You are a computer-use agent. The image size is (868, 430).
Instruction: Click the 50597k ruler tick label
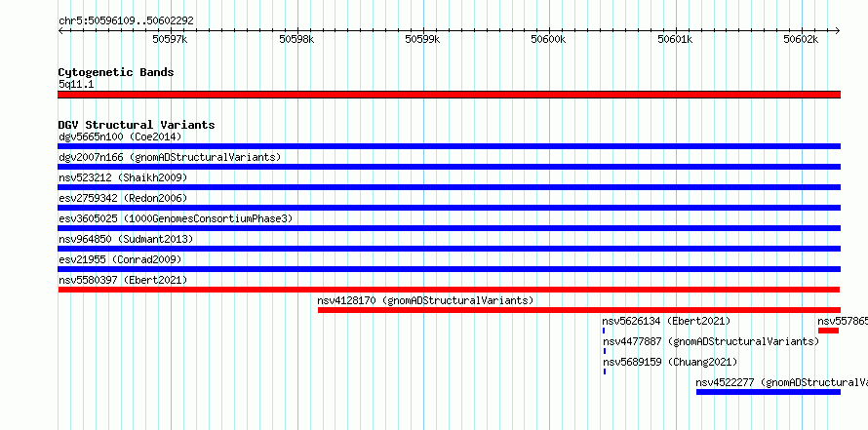click(x=171, y=39)
